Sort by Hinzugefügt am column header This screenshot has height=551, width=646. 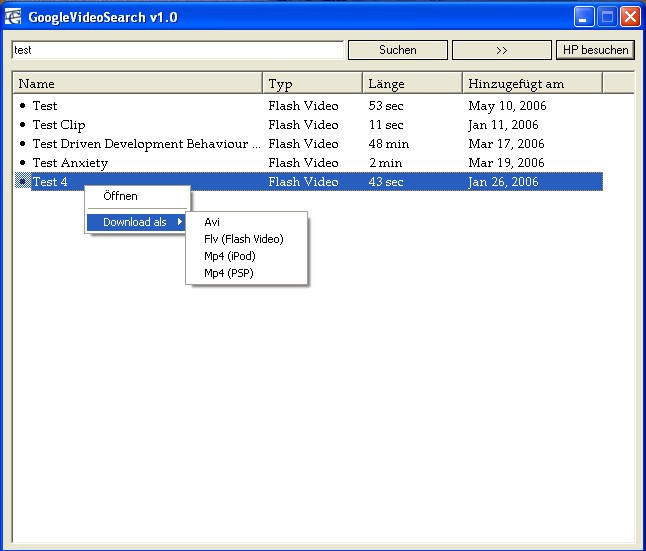(x=532, y=83)
